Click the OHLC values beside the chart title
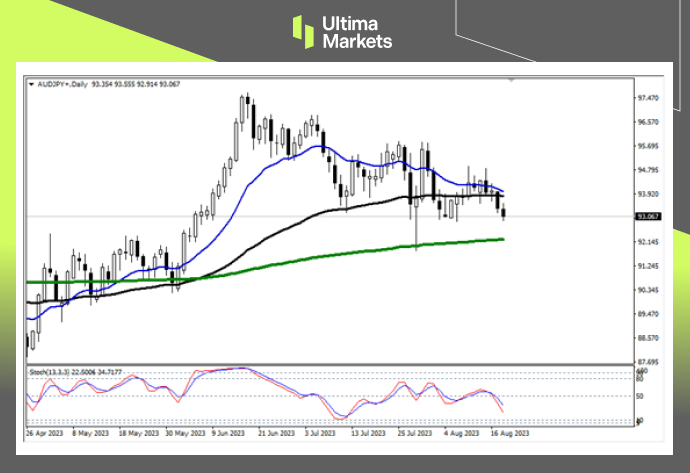690x473 pixels. pyautogui.click(x=136, y=84)
